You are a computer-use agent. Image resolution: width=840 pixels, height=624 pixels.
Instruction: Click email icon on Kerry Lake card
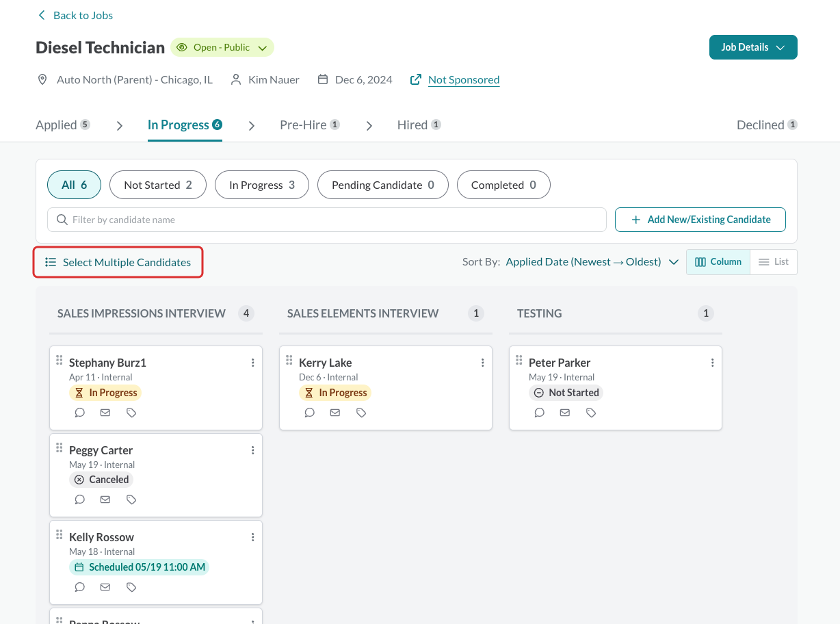(335, 413)
